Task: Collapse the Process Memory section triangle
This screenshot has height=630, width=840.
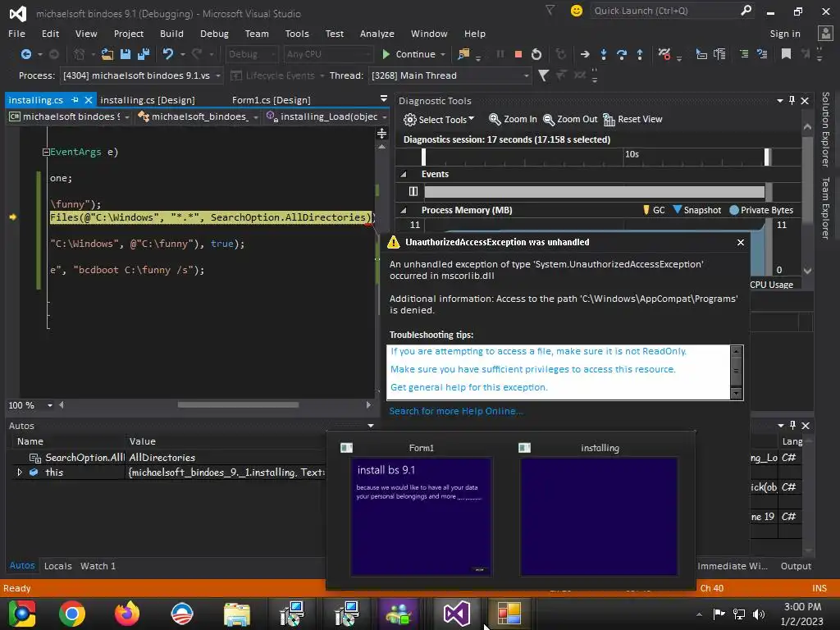Action: pyautogui.click(x=404, y=210)
